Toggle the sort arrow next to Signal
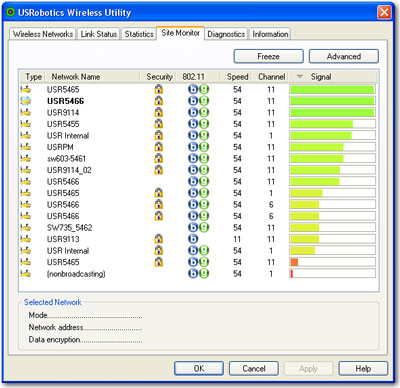 (300, 77)
